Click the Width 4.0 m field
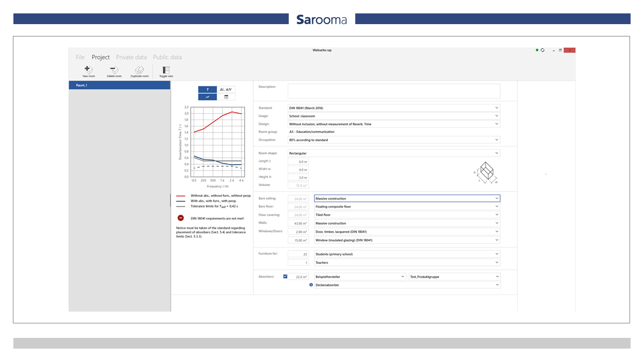 [298, 169]
